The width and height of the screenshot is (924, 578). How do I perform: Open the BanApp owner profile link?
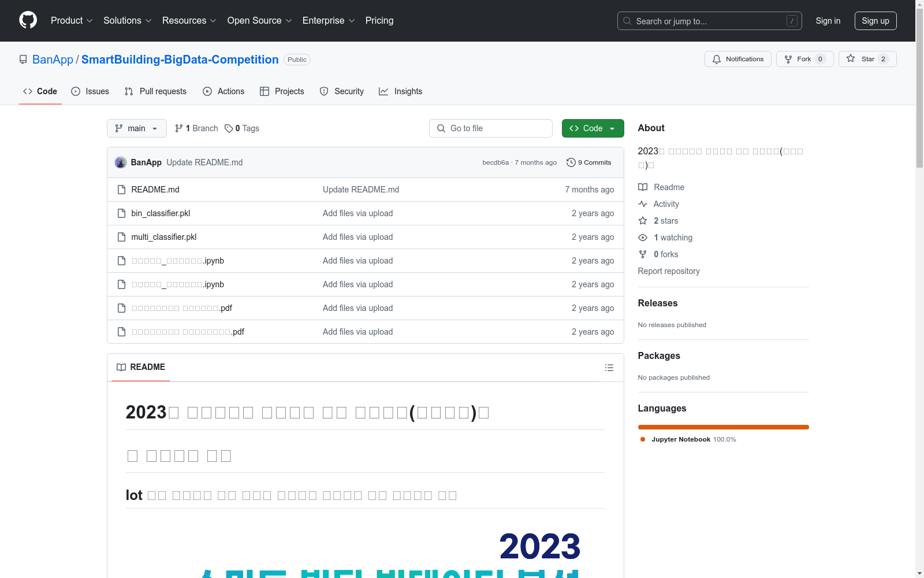(x=53, y=60)
